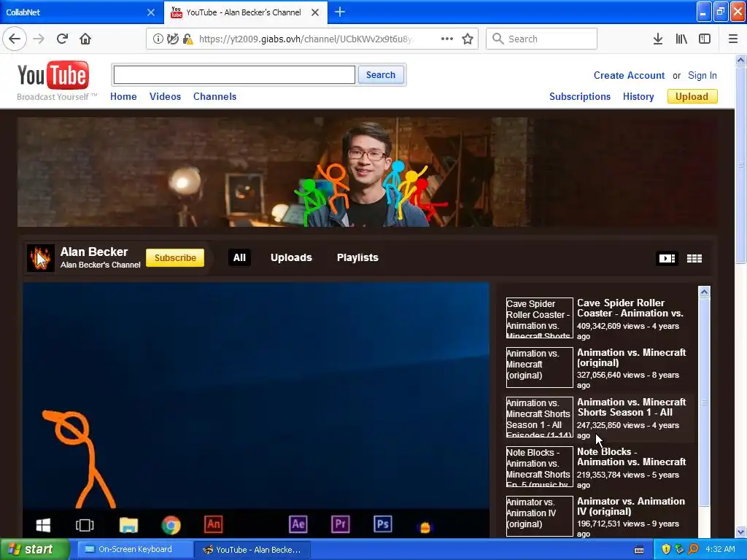The image size is (747, 560).
Task: Open Cave Spider Roller Coaster video thumbnail
Action: click(x=539, y=318)
